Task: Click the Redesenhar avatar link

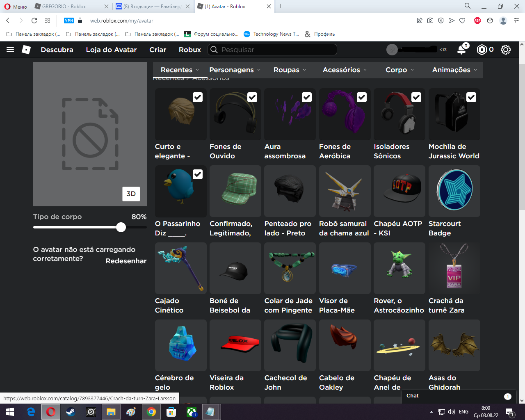Action: tap(126, 261)
